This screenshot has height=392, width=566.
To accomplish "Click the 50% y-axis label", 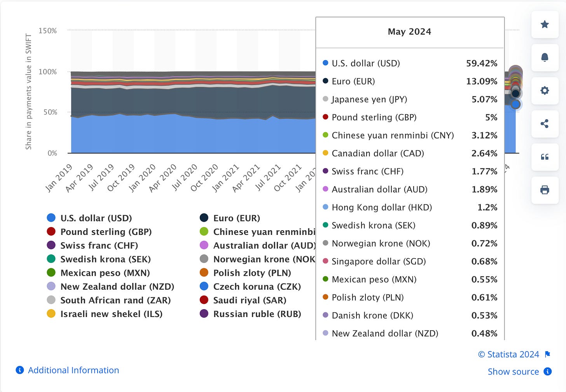I will 50,112.
